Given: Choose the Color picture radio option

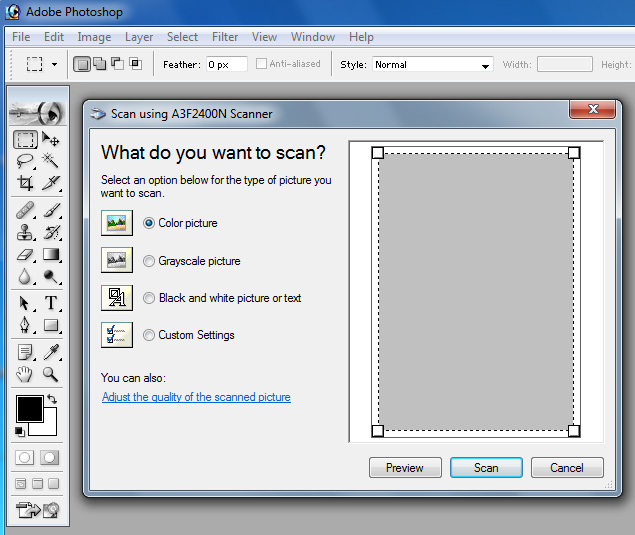Looking at the screenshot, I should pyautogui.click(x=149, y=223).
